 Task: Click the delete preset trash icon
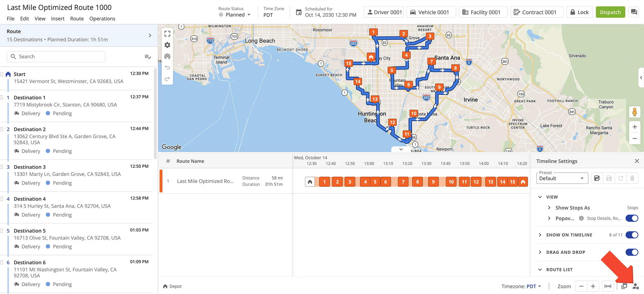(632, 178)
